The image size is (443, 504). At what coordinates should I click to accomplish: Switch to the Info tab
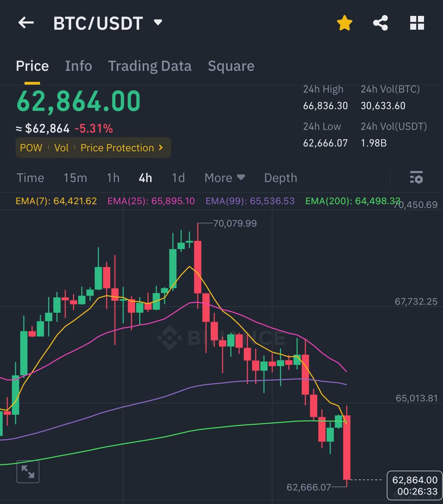(x=78, y=66)
